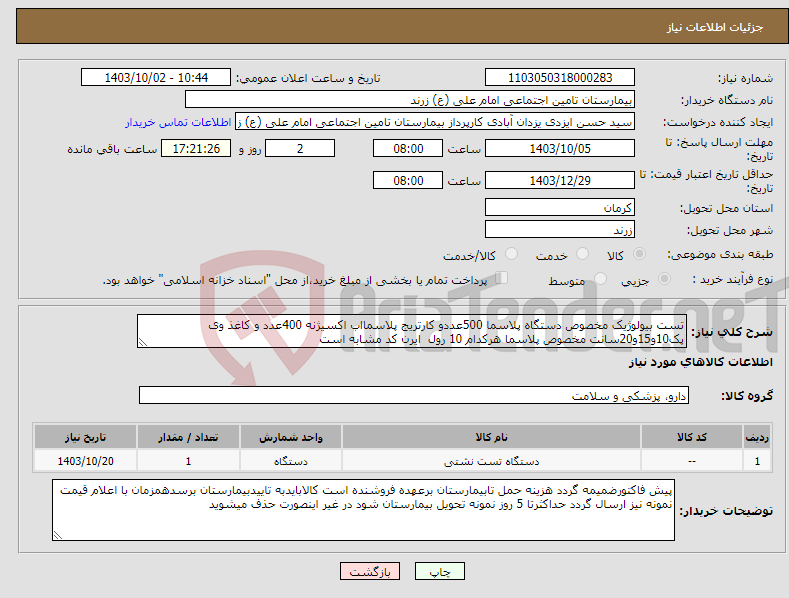This screenshot has width=789, height=598.
Task: Click the تعداد / مقدار column header
Action: (x=188, y=437)
